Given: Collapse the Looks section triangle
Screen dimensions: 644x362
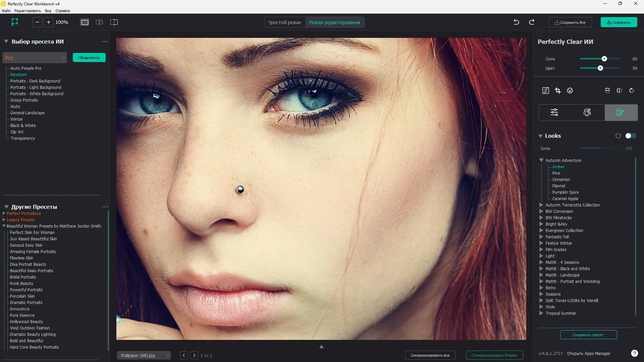Looking at the screenshot, I should click(540, 136).
